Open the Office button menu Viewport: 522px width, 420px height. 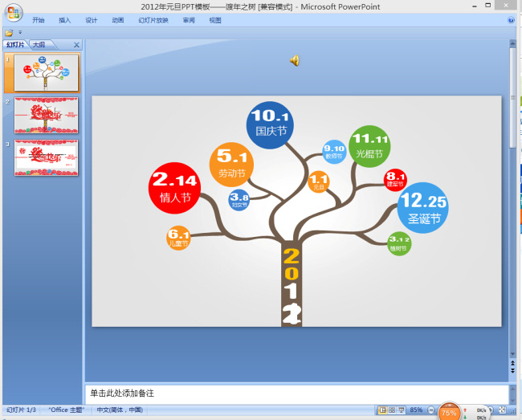(14, 13)
